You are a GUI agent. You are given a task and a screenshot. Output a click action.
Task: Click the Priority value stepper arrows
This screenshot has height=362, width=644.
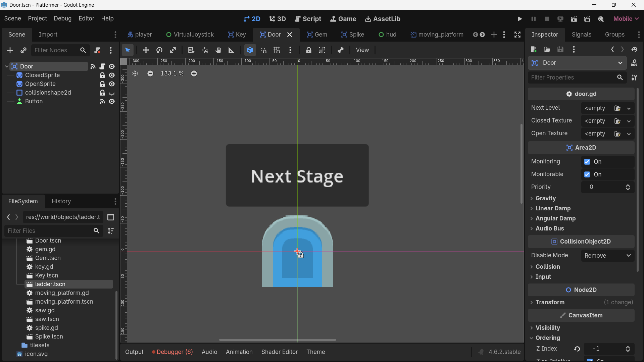pos(628,187)
